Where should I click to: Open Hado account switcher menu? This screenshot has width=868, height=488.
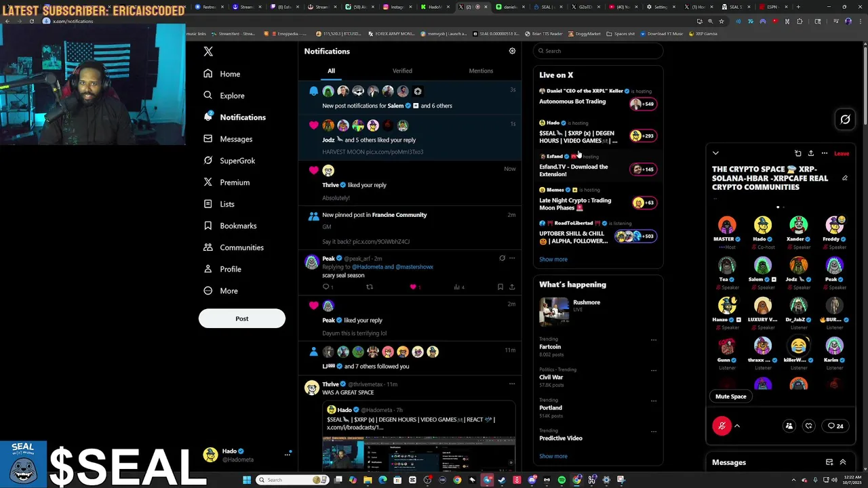pyautogui.click(x=247, y=455)
